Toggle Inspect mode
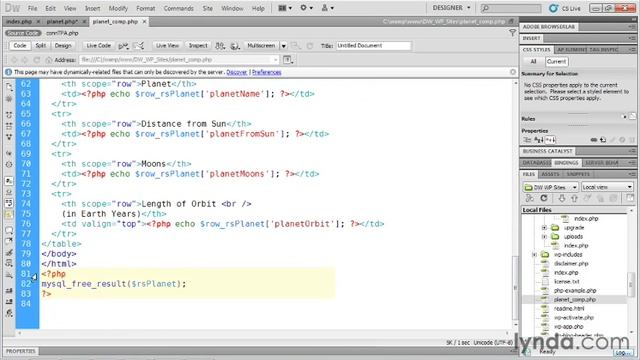 [198, 46]
